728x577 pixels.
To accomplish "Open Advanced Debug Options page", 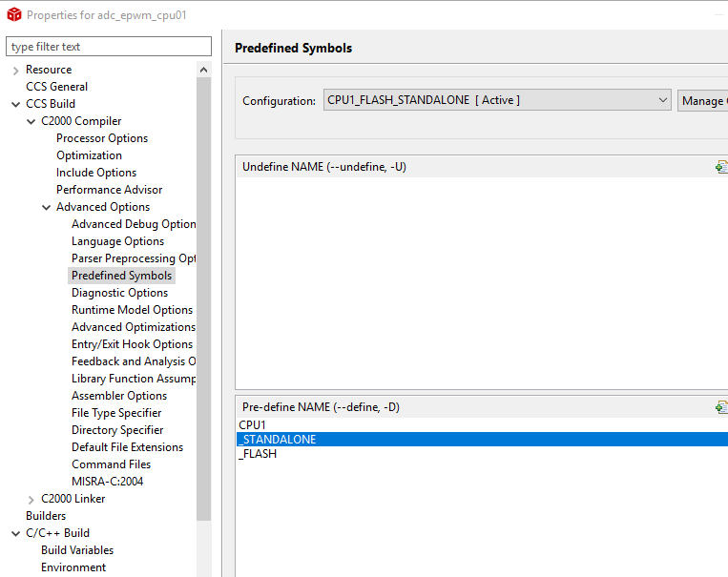I will [x=134, y=224].
